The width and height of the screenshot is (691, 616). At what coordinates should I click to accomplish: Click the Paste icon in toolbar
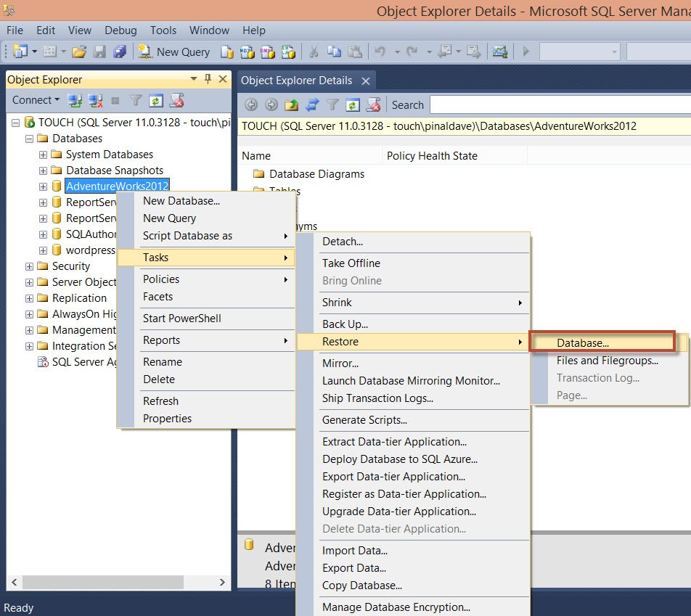[355, 52]
